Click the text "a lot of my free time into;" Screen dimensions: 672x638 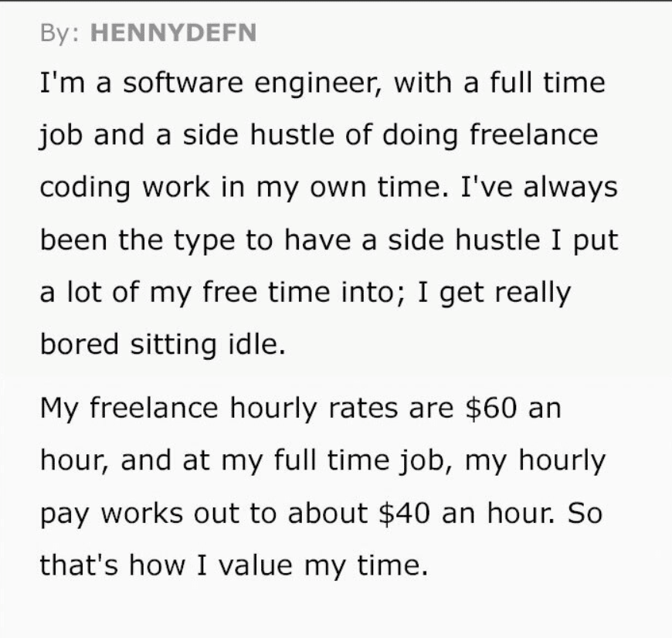(222, 293)
